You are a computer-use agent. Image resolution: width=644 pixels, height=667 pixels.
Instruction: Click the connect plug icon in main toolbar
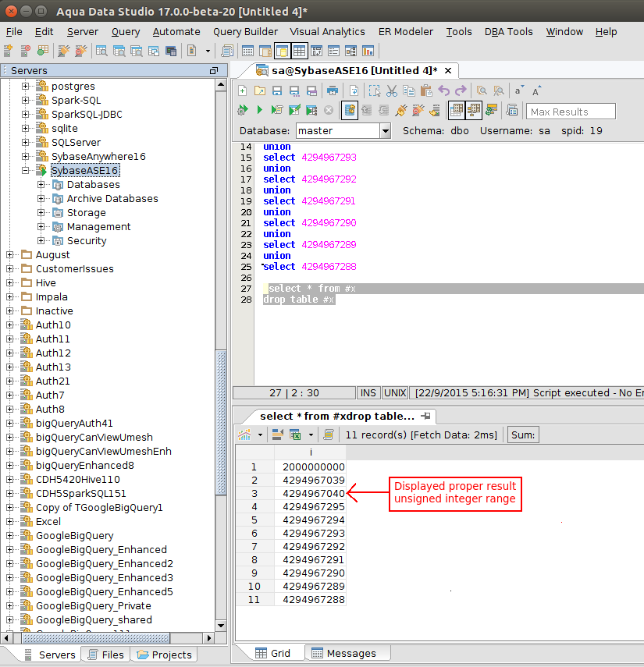[64, 51]
